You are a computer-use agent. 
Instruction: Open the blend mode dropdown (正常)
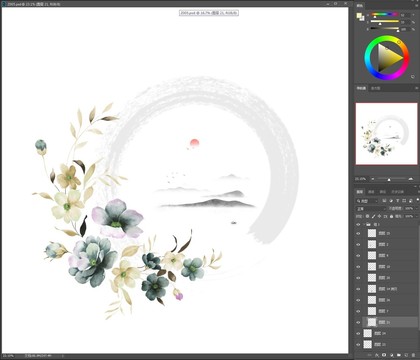(x=371, y=209)
